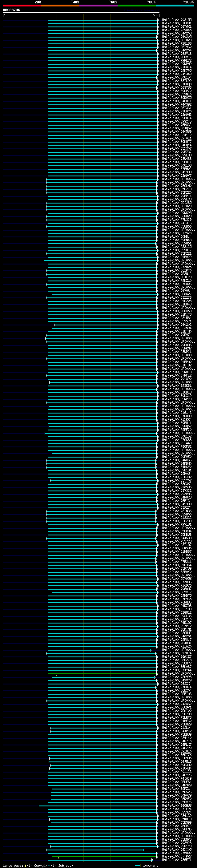Open hit UniRef100_B7FK91
The height and width of the screenshot is (868, 197).
177,24
